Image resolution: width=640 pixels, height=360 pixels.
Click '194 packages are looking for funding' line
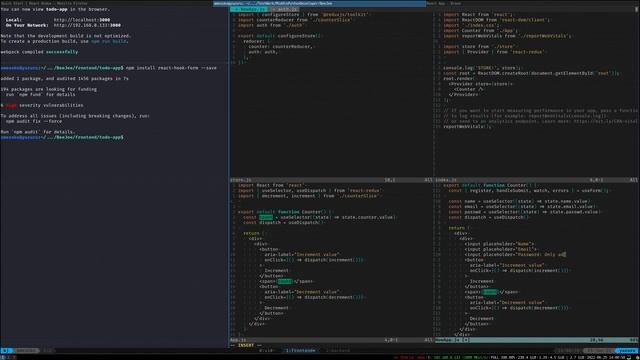point(49,89)
